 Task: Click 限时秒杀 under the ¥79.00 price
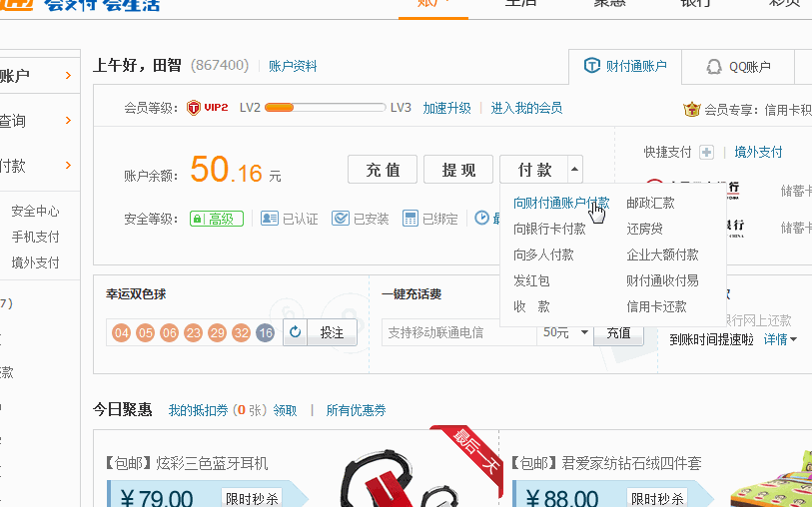click(253, 498)
